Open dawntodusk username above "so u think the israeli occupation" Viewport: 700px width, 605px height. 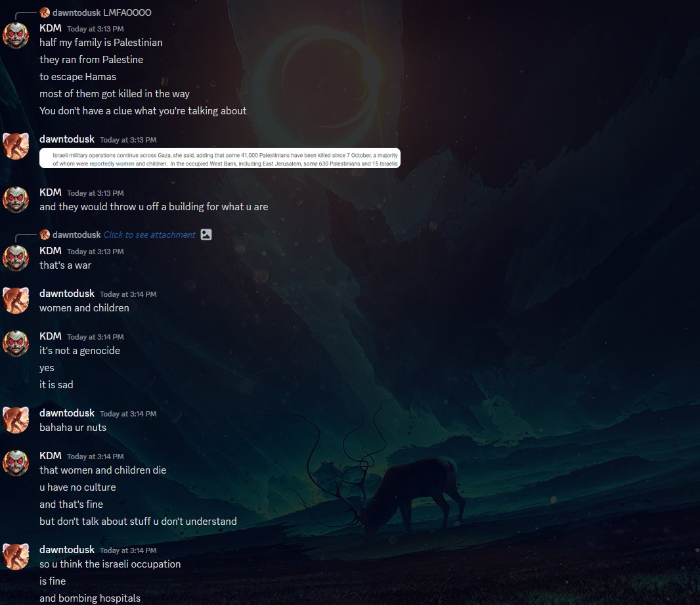click(x=67, y=550)
